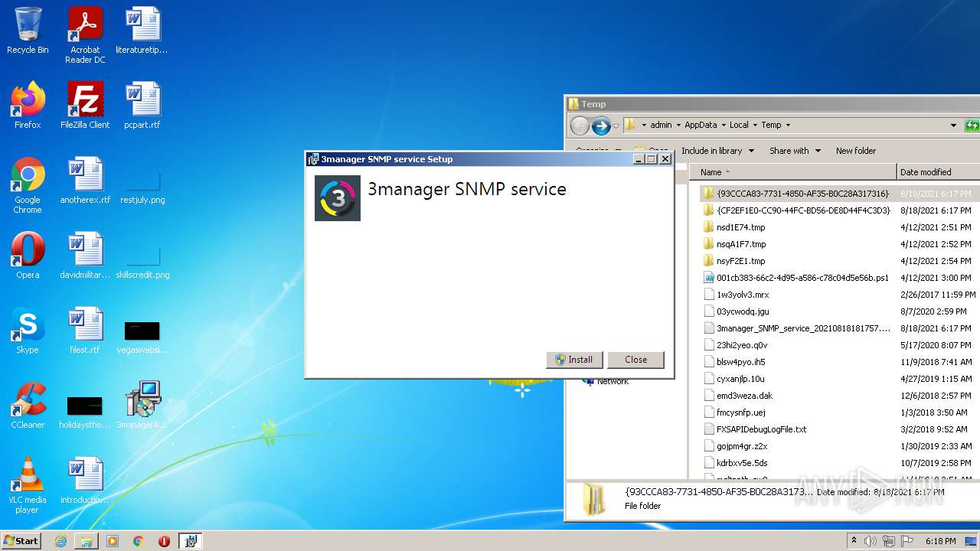Click Forward button in Temp Explorer window
This screenshot has width=980, height=551.
[x=601, y=126]
